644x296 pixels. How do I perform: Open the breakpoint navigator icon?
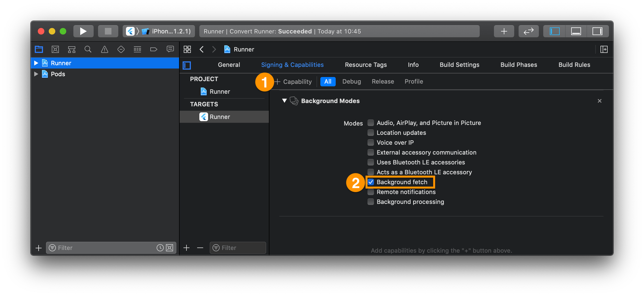(x=154, y=49)
